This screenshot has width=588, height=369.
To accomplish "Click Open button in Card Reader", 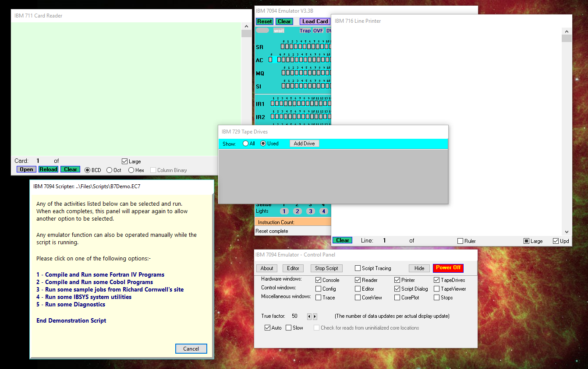I will (x=26, y=169).
